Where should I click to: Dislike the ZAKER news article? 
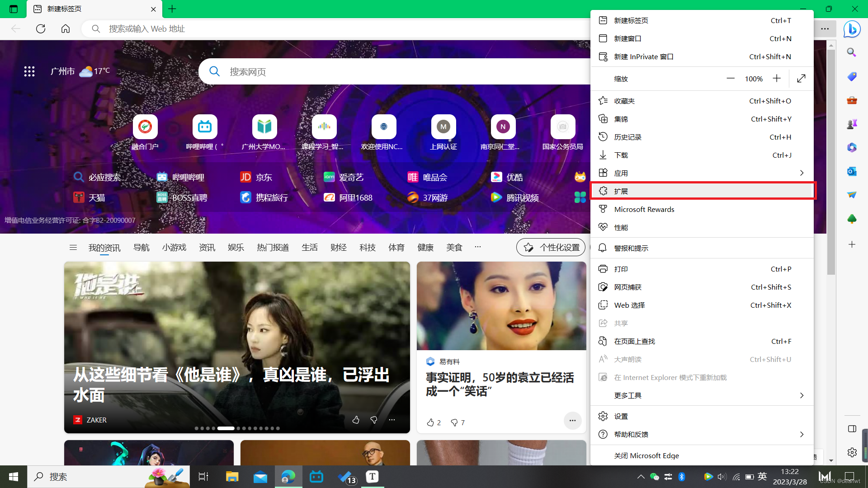click(374, 420)
